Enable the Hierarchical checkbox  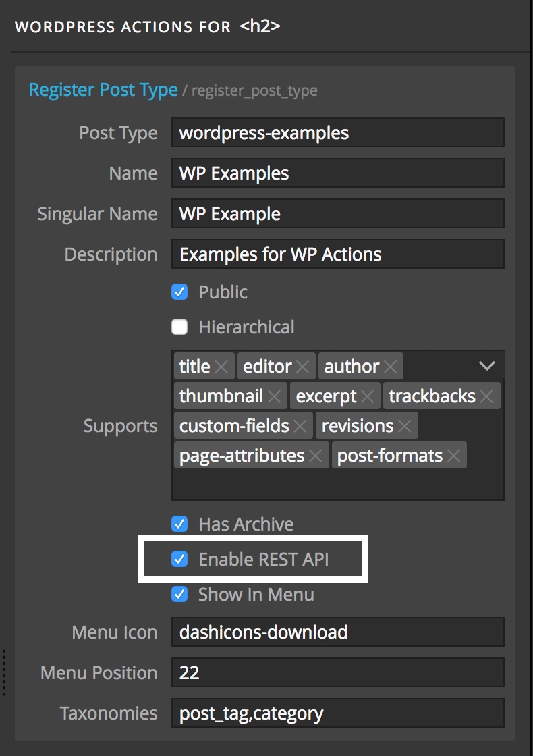179,327
